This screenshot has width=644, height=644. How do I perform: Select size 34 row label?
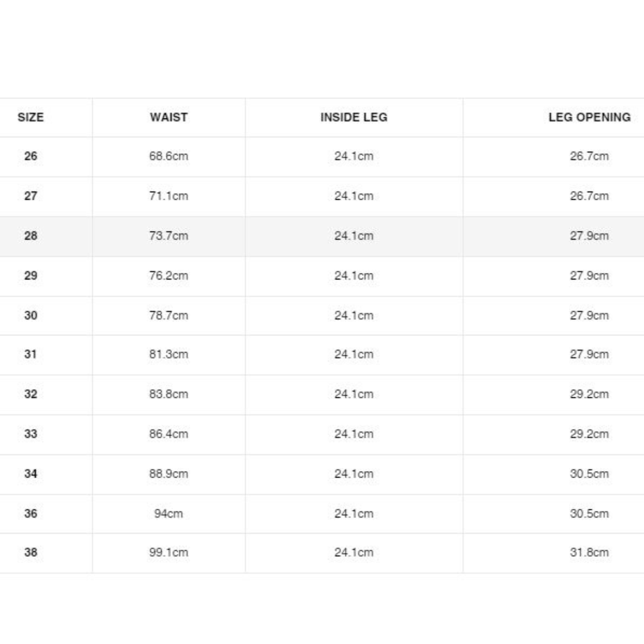31,474
